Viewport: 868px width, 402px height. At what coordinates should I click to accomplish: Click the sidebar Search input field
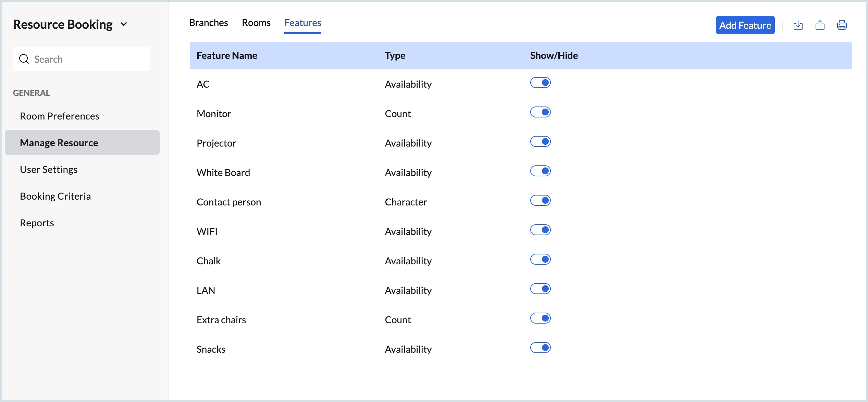pos(89,59)
